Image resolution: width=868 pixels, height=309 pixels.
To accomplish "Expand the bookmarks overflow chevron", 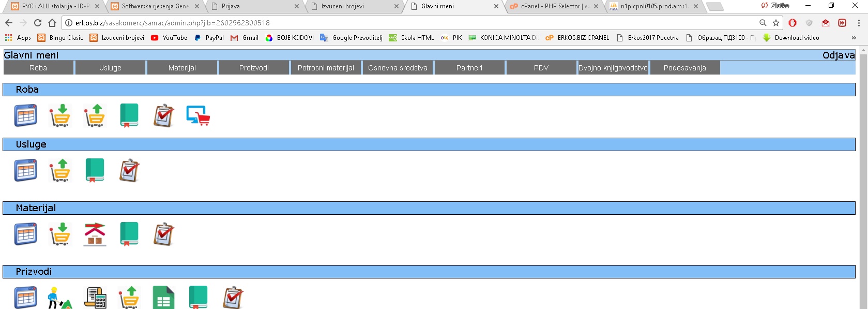I will tap(854, 38).
